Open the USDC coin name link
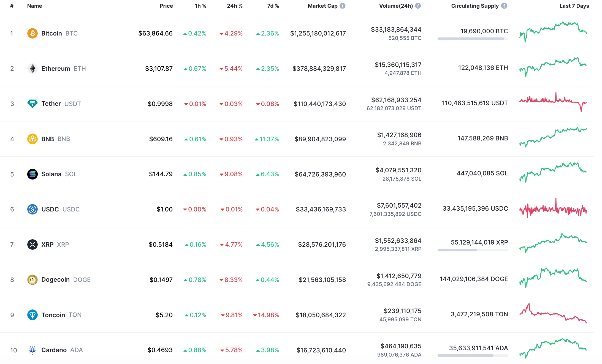The width and height of the screenshot is (602, 364). (50, 209)
